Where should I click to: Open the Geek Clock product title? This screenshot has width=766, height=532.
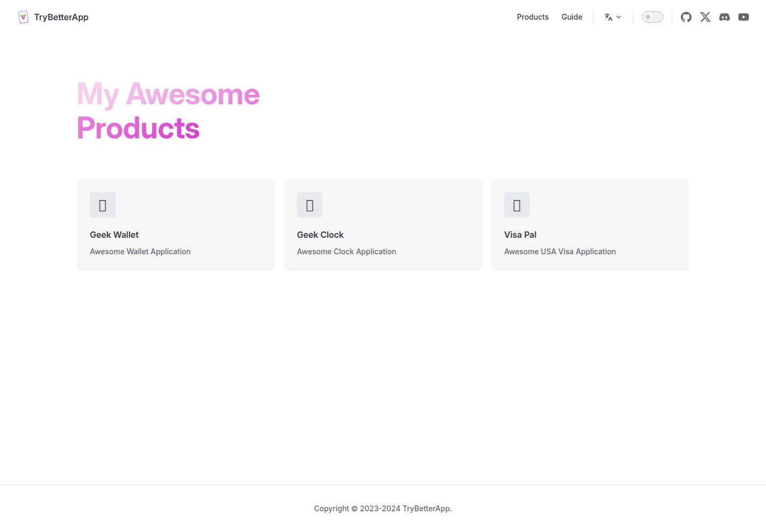coord(320,235)
